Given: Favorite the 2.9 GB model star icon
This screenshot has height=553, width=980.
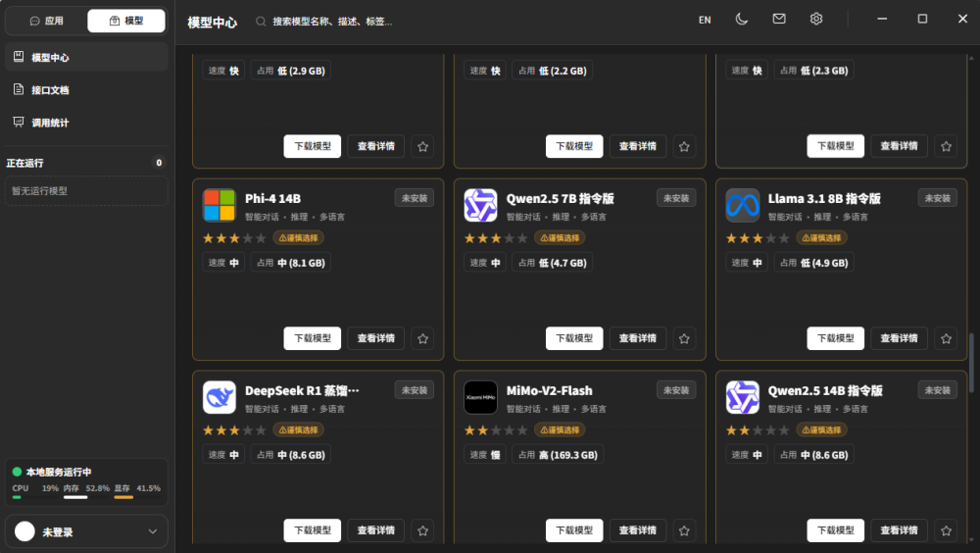Looking at the screenshot, I should click(x=422, y=146).
